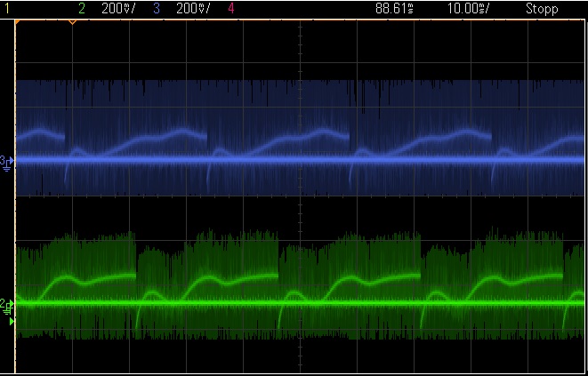Click the orange trigger position marker
This screenshot has width=588, height=376.
[x=72, y=22]
